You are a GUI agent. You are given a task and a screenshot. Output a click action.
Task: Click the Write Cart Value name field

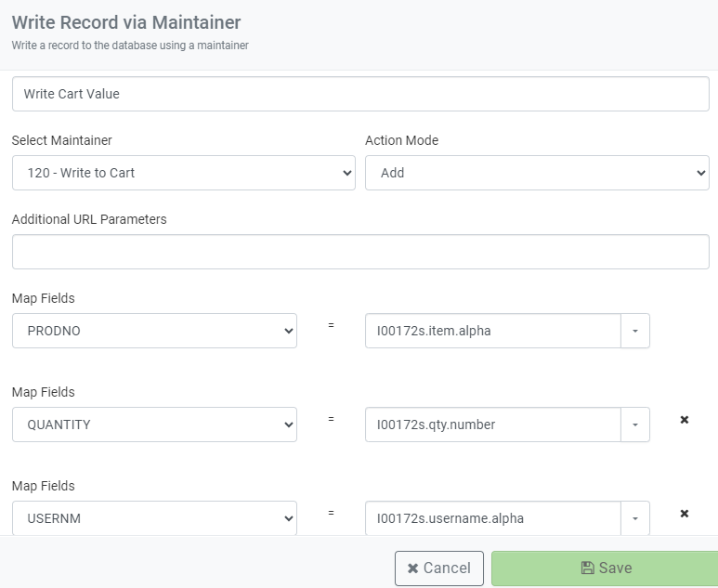coord(360,94)
